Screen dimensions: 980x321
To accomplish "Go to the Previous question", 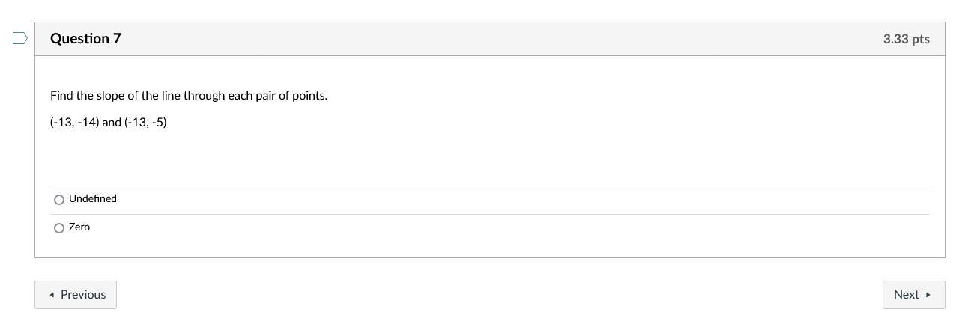I will click(76, 295).
